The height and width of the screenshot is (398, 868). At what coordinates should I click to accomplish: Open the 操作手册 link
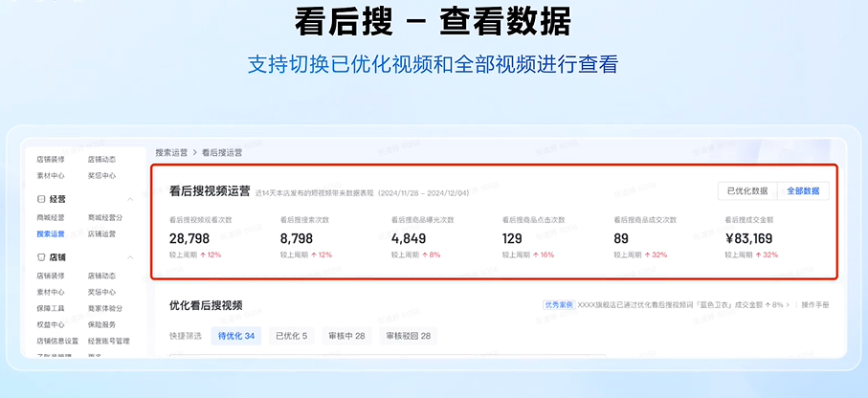pos(814,305)
